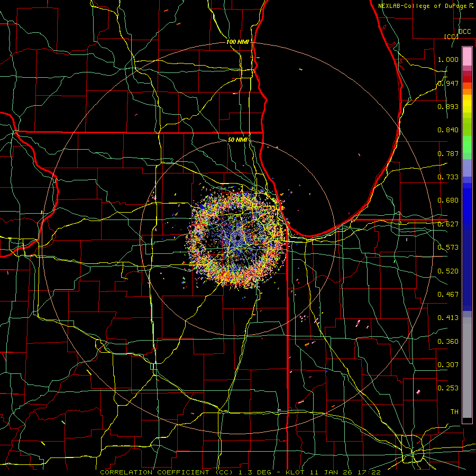The height and width of the screenshot is (476, 476).
Task: Click the 0.680 scale value
Action: [448, 200]
